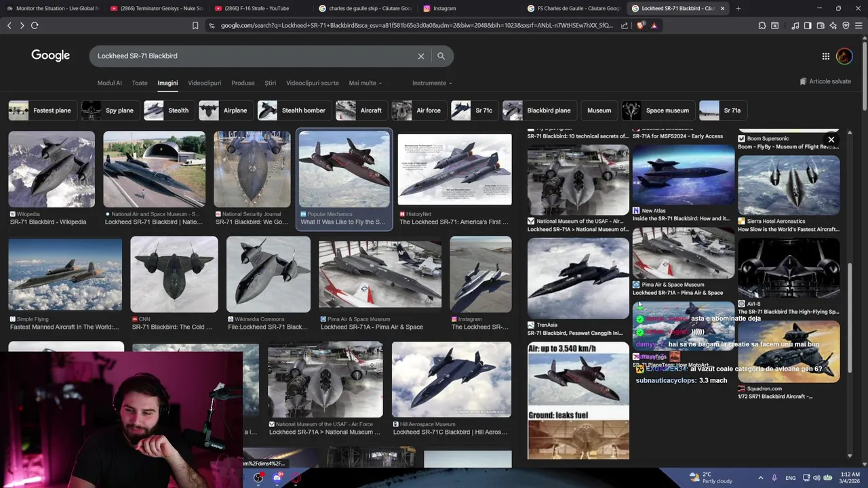This screenshot has width=868, height=488.
Task: Open a new browser tab
Action: pos(738,8)
